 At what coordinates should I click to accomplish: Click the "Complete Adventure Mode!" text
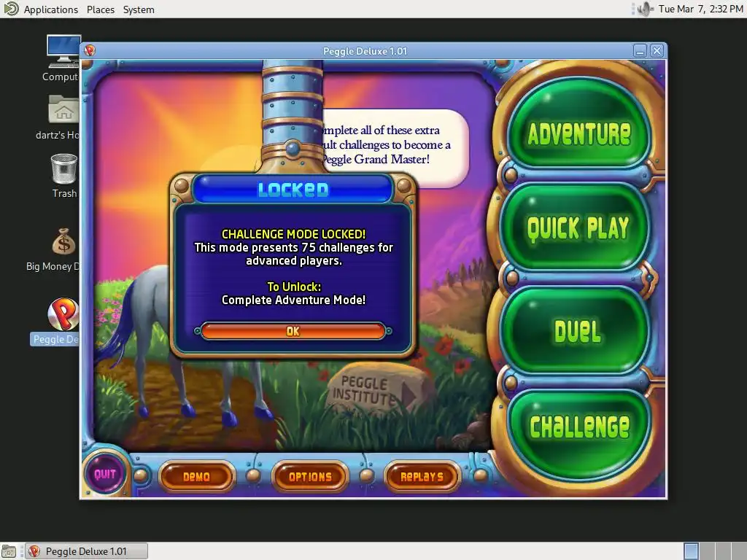[x=293, y=300]
